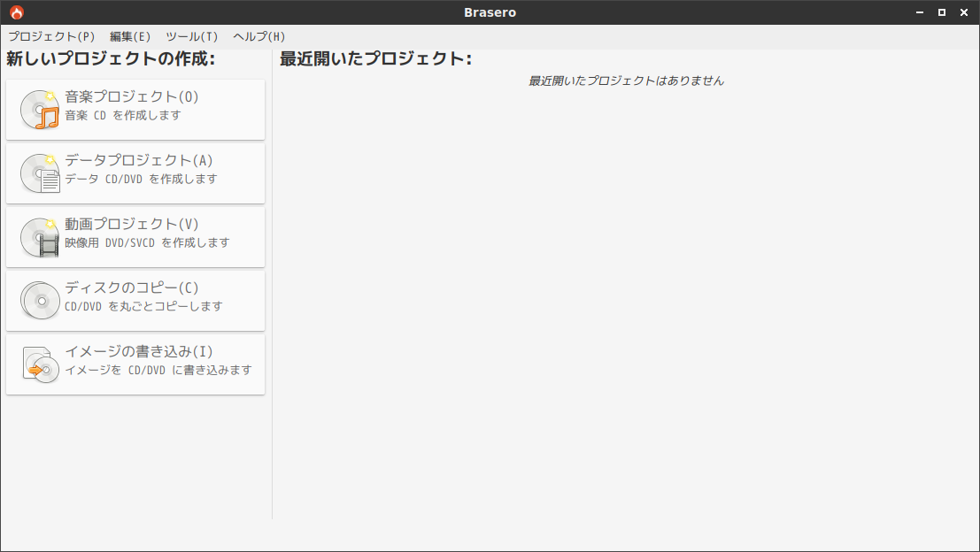Open the ヘルプ(H) menu

[x=259, y=36]
